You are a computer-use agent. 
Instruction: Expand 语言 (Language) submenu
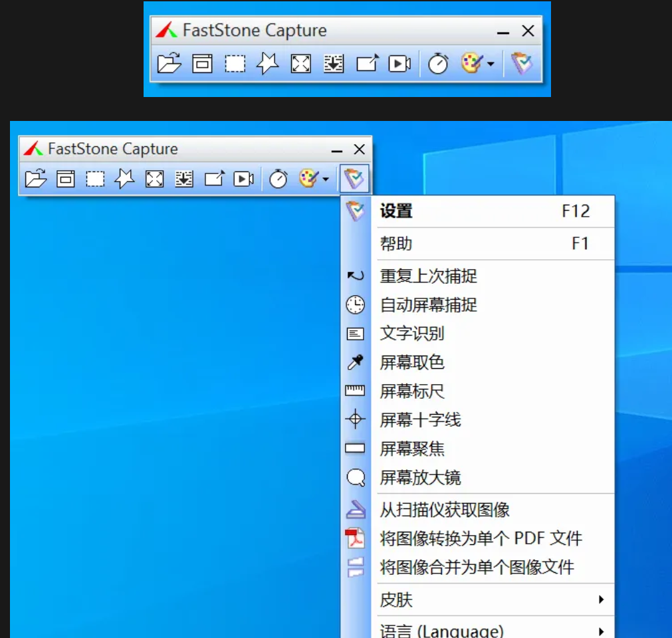click(x=477, y=628)
